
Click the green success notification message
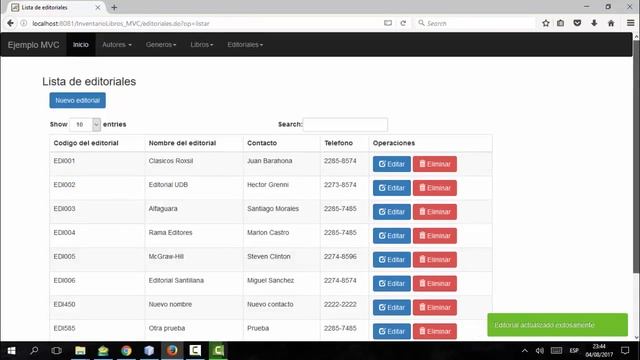pyautogui.click(x=558, y=325)
